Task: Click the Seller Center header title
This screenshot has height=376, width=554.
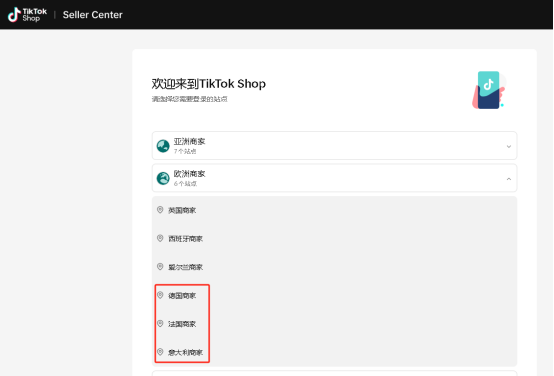Action: pyautogui.click(x=93, y=15)
